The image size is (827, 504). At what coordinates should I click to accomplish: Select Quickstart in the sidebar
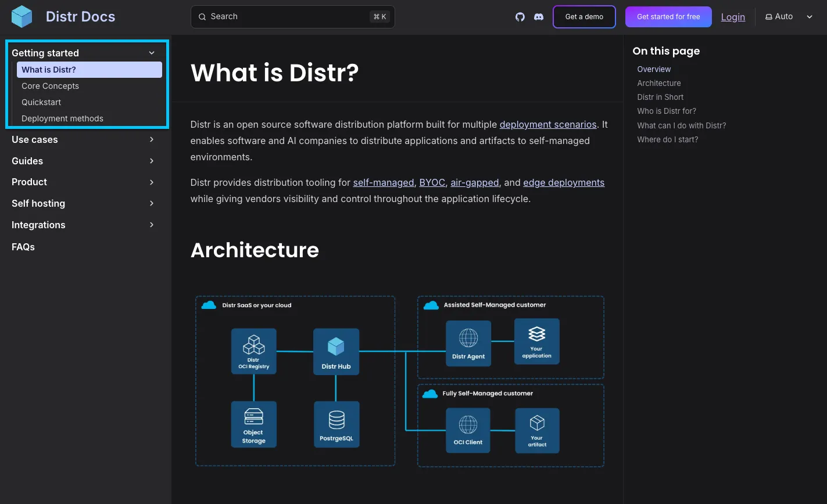click(41, 102)
